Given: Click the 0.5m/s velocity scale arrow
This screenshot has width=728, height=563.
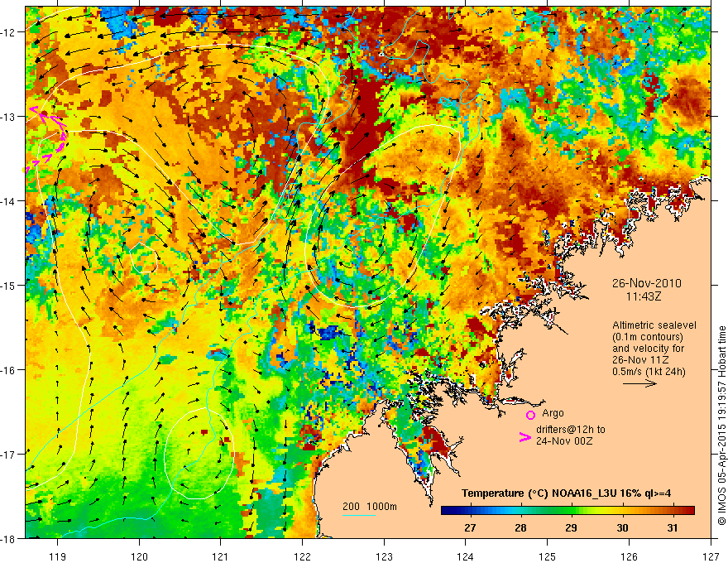Looking at the screenshot, I should coord(639,383).
